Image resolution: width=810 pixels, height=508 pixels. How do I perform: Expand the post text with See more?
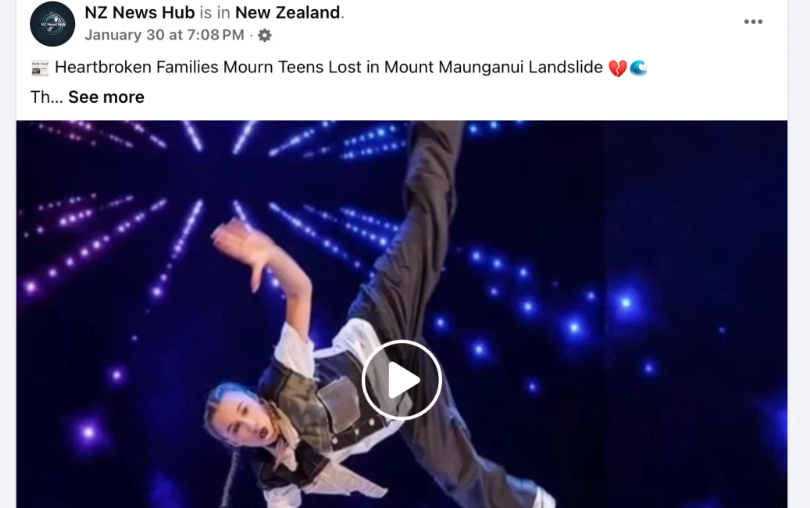click(106, 97)
